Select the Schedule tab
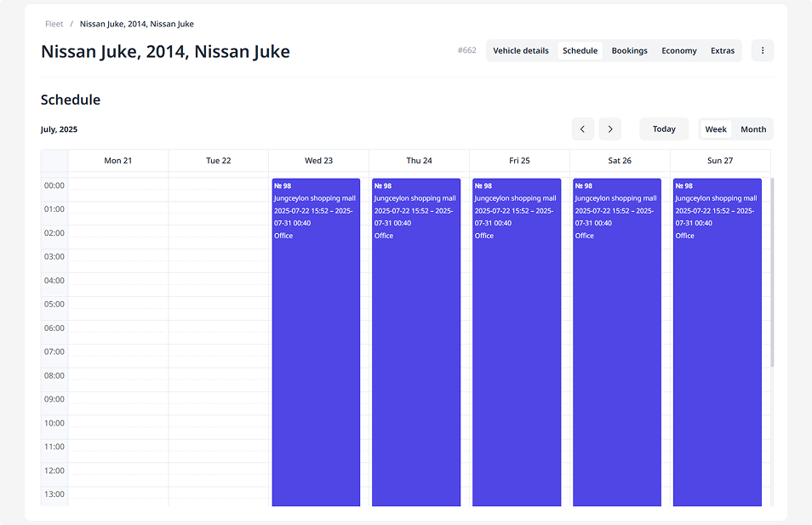This screenshot has height=525, width=812. click(x=580, y=51)
